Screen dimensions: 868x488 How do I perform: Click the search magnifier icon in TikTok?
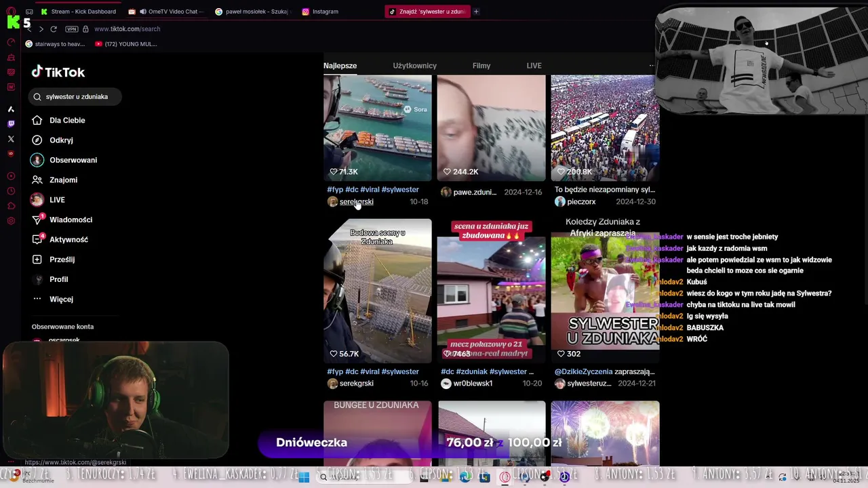coord(37,97)
